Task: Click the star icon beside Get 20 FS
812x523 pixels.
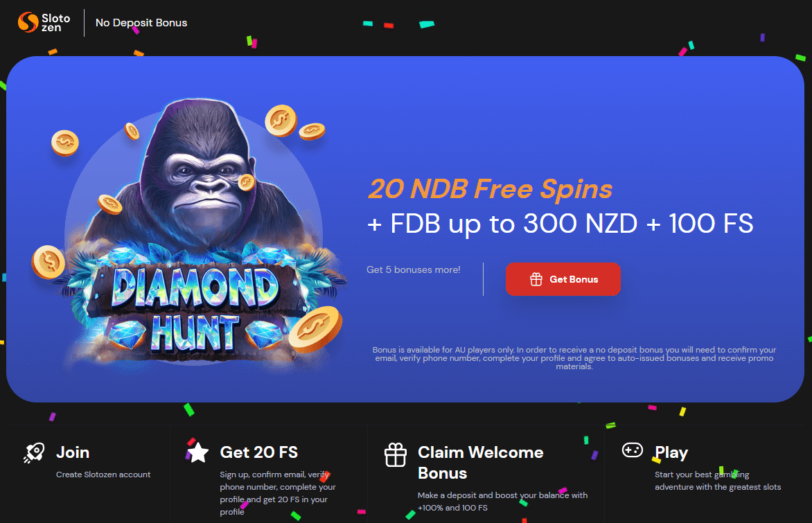Action: 197,452
